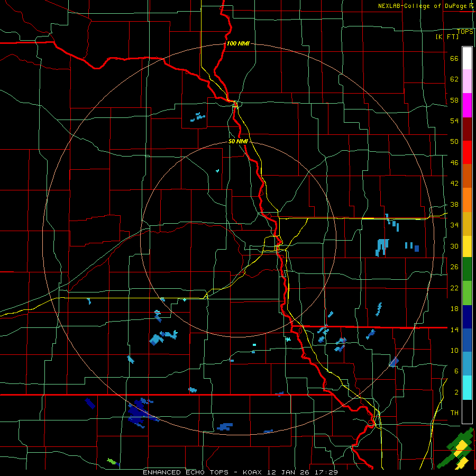Click legend value 58
The image size is (476, 476).
pos(454,100)
